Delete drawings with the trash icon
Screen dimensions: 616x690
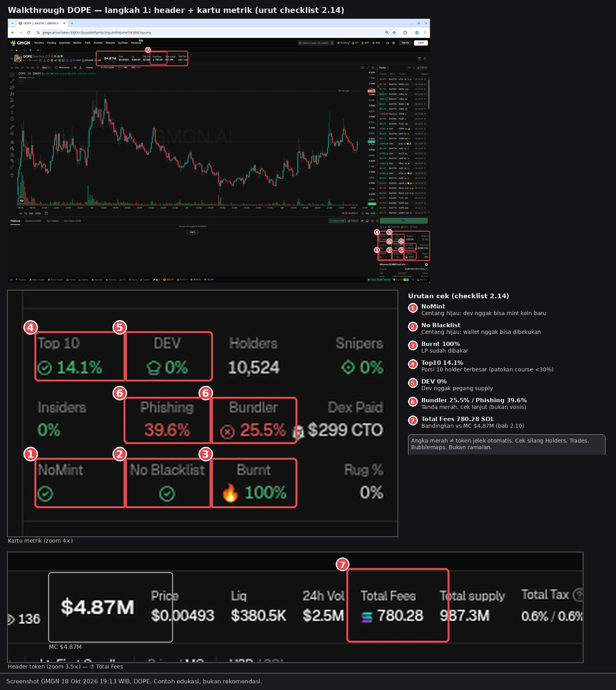coord(12,176)
